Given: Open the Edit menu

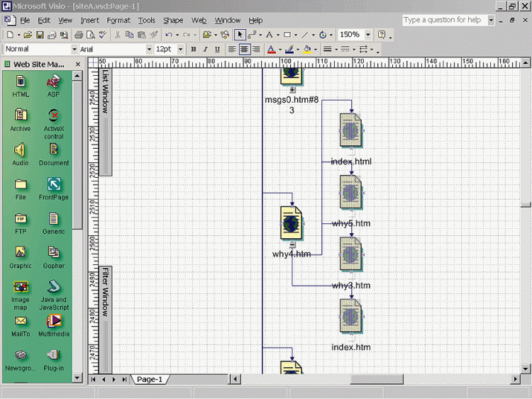Looking at the screenshot, I should 44,21.
